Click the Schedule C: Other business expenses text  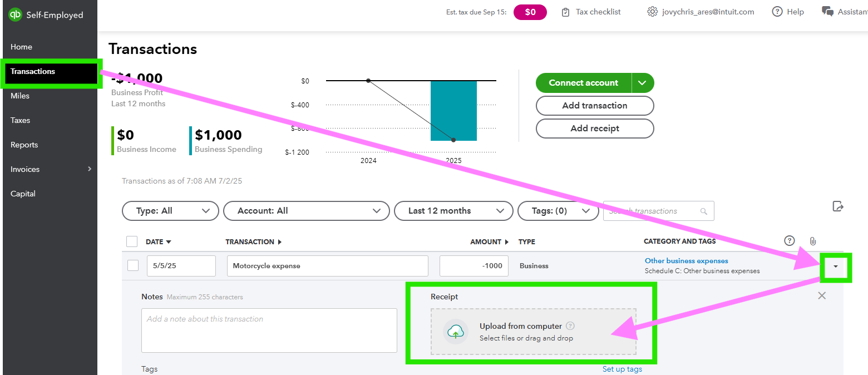click(x=702, y=271)
